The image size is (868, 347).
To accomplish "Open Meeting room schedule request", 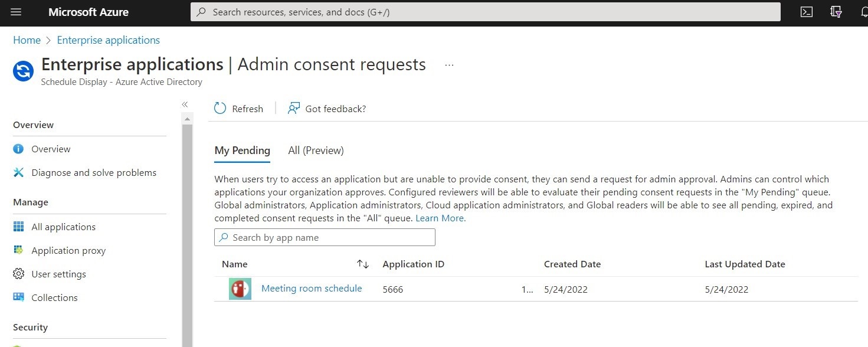I will (x=312, y=289).
